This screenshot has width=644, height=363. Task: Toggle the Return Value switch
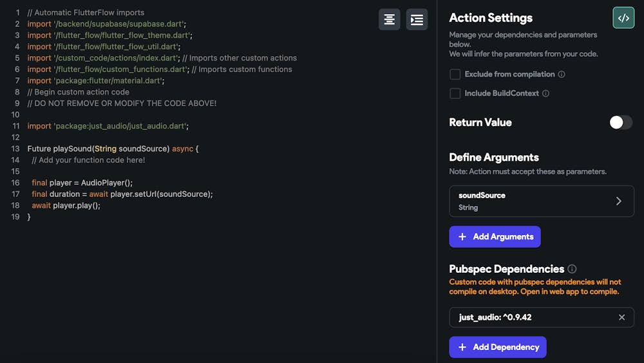tap(621, 122)
